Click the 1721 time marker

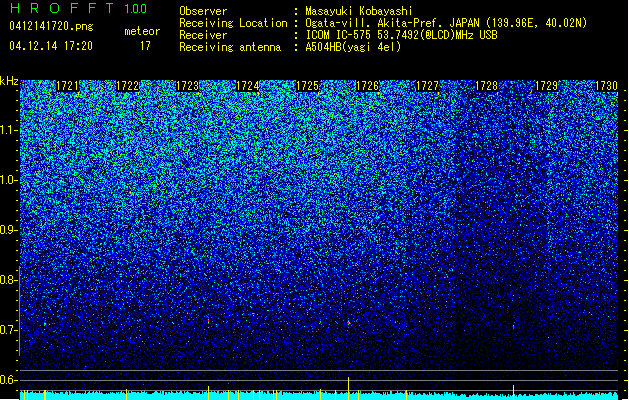(x=67, y=86)
